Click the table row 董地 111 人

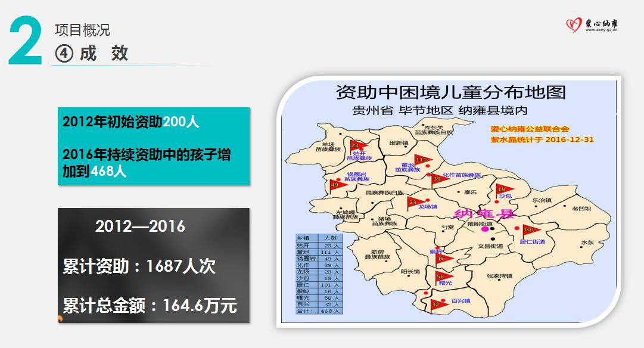(x=319, y=252)
